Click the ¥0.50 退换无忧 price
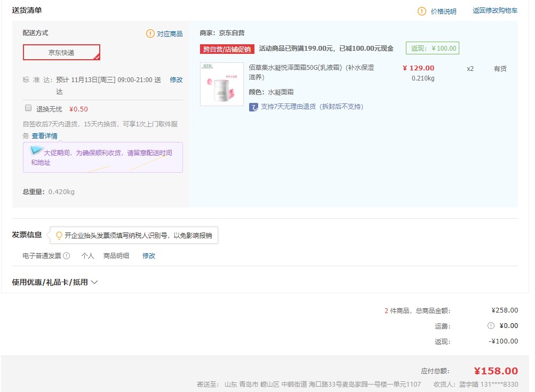Viewport: 535px width, 392px height. [78, 109]
